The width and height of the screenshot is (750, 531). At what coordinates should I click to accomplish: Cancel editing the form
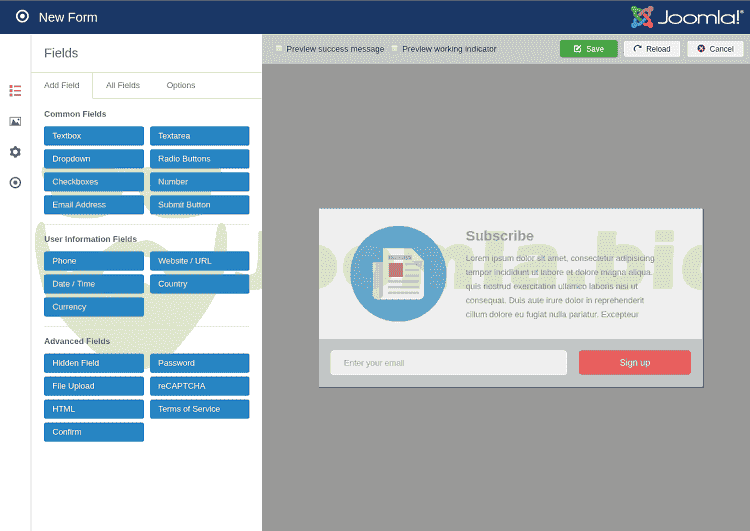coord(715,49)
